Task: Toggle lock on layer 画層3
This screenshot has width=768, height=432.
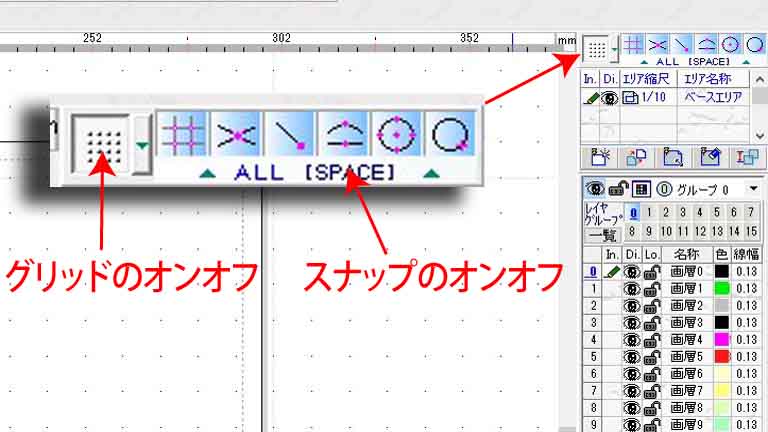Action: coord(651,323)
